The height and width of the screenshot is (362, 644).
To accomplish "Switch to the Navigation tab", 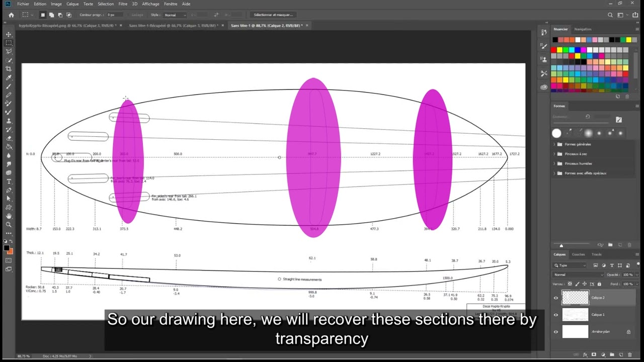I will point(583,29).
